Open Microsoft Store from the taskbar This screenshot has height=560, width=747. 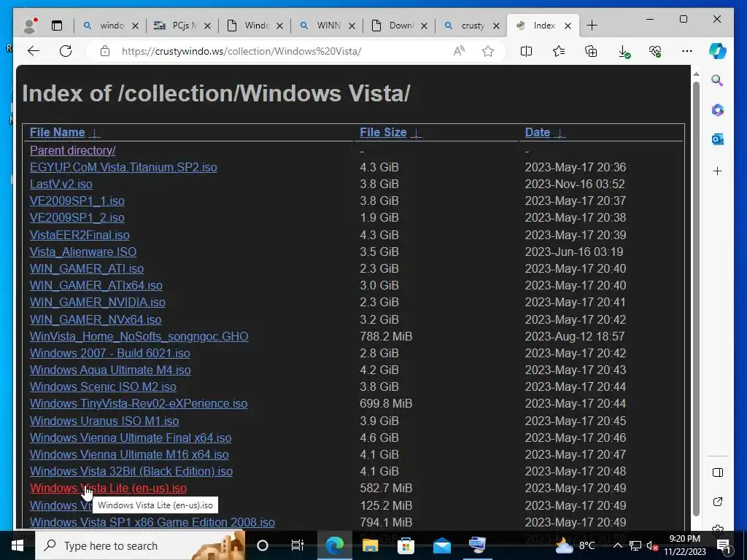click(406, 545)
